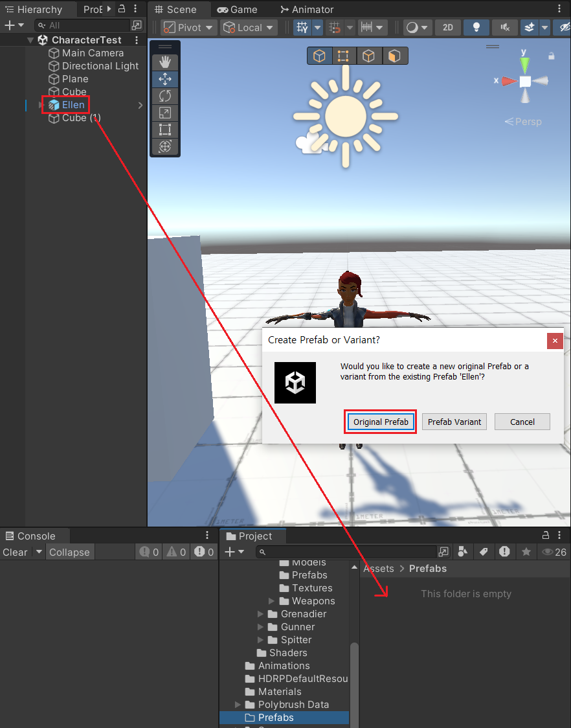Open CharacterTest scene options menu
Viewport: 571px width, 728px height.
pos(137,40)
